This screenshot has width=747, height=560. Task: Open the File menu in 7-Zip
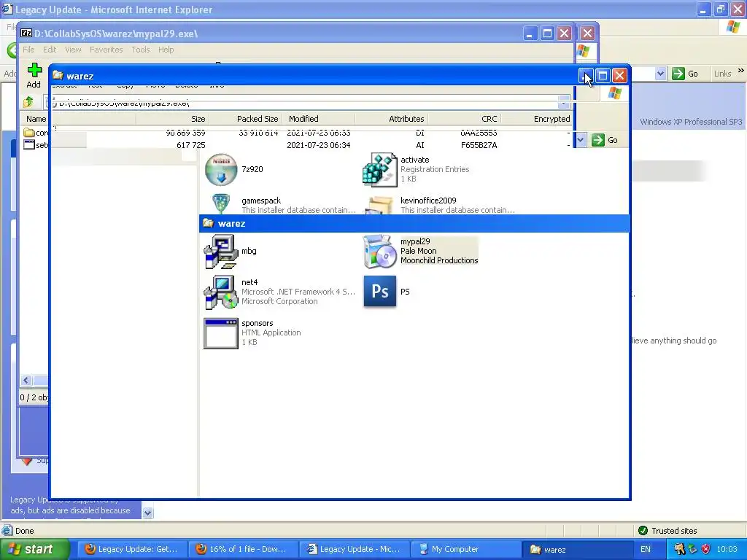[x=28, y=50]
